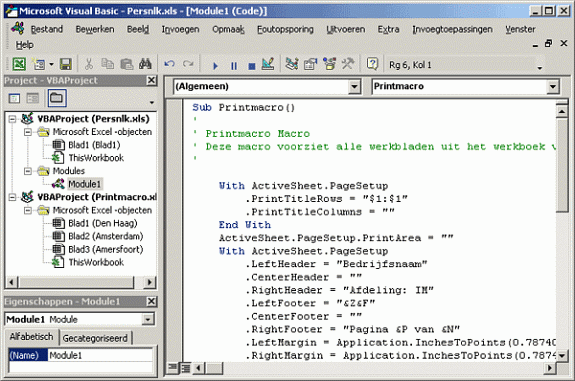Screen dimensions: 575x381
Task: Select Blad3 (Amersfoort) sheet
Action: (x=106, y=249)
